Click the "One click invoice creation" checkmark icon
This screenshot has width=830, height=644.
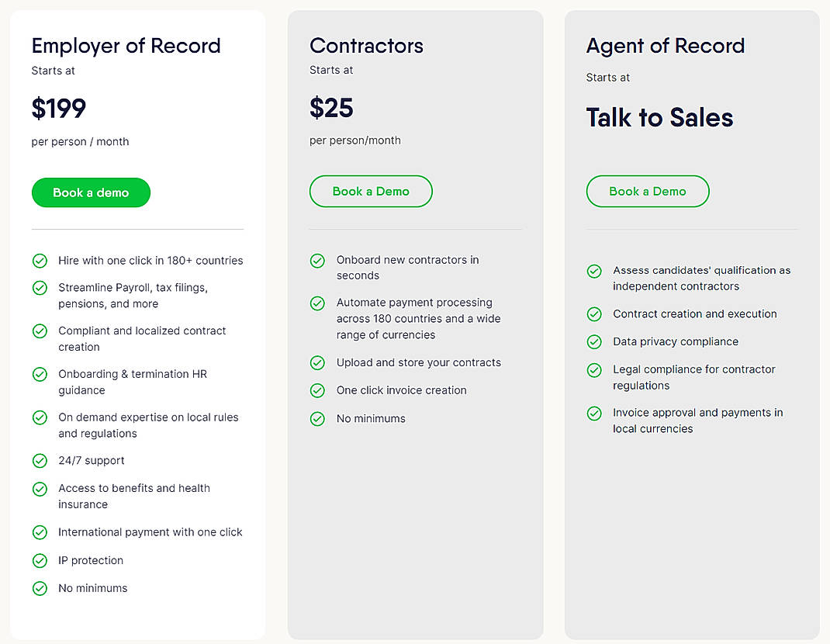(x=317, y=391)
